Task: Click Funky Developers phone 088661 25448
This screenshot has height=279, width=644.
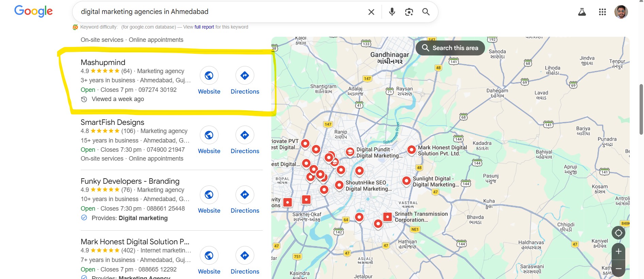Action: [x=166, y=209]
